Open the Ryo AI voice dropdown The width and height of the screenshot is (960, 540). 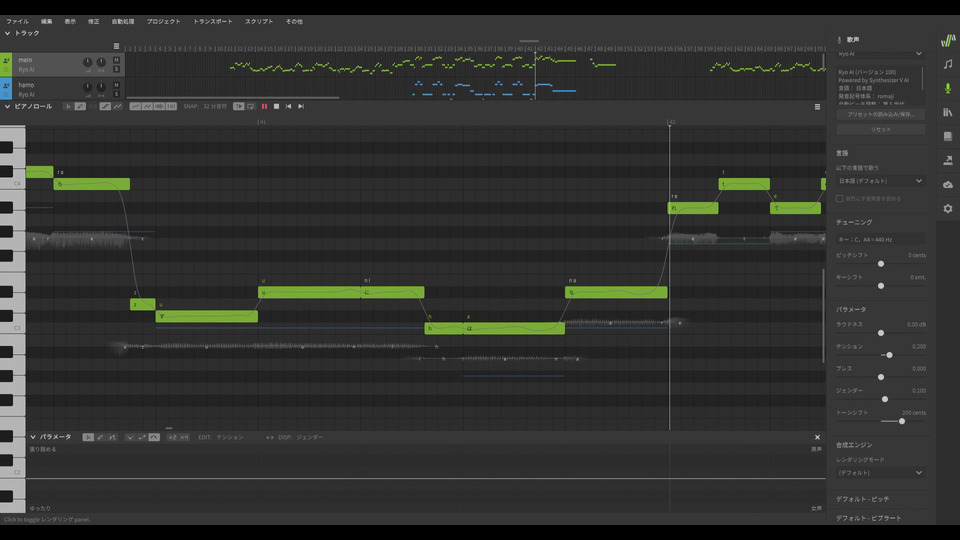[x=880, y=54]
